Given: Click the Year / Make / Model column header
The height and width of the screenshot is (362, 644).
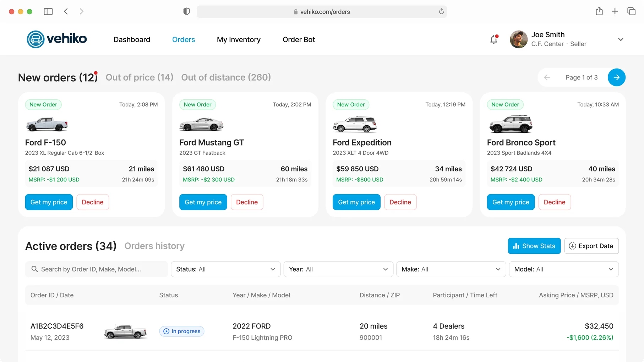Looking at the screenshot, I should coord(261,295).
